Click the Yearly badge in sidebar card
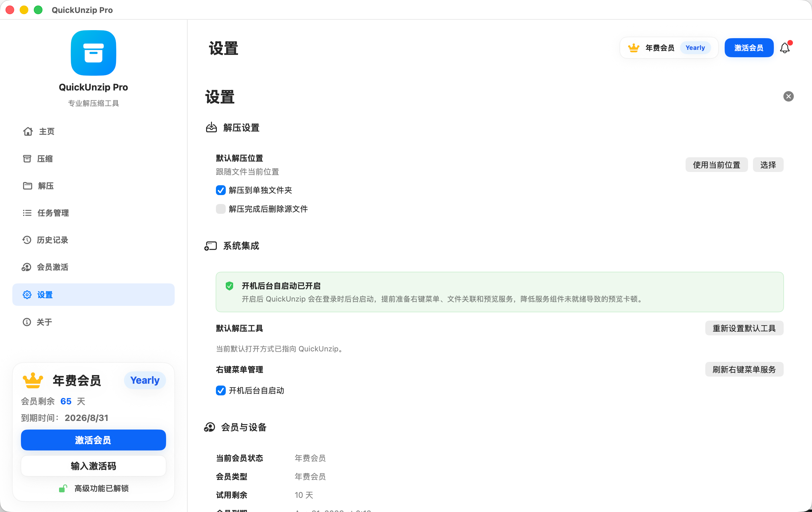The height and width of the screenshot is (512, 812). pos(145,380)
